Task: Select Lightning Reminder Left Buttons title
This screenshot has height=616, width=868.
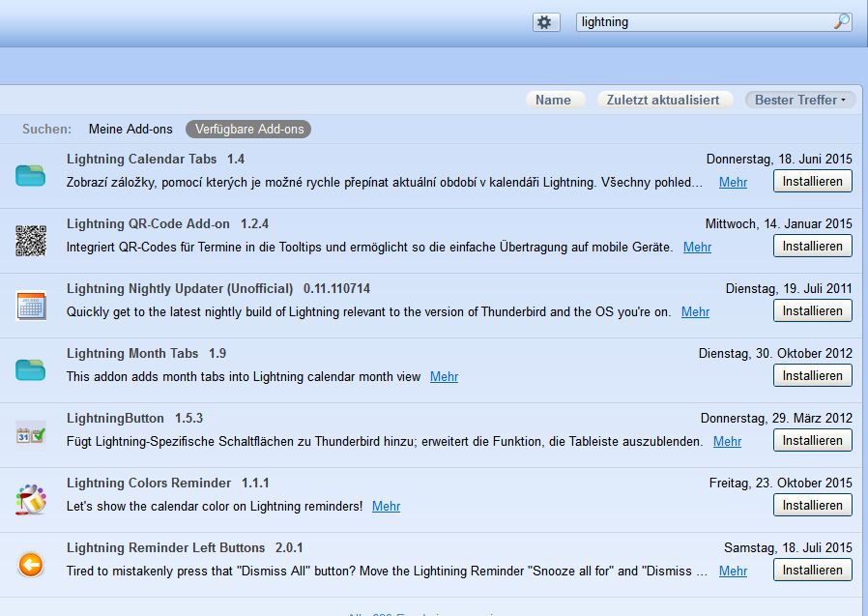Action: pos(166,548)
